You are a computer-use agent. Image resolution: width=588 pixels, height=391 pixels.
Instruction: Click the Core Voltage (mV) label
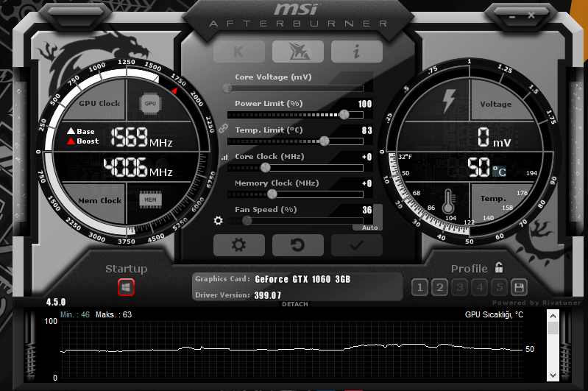[x=273, y=77]
